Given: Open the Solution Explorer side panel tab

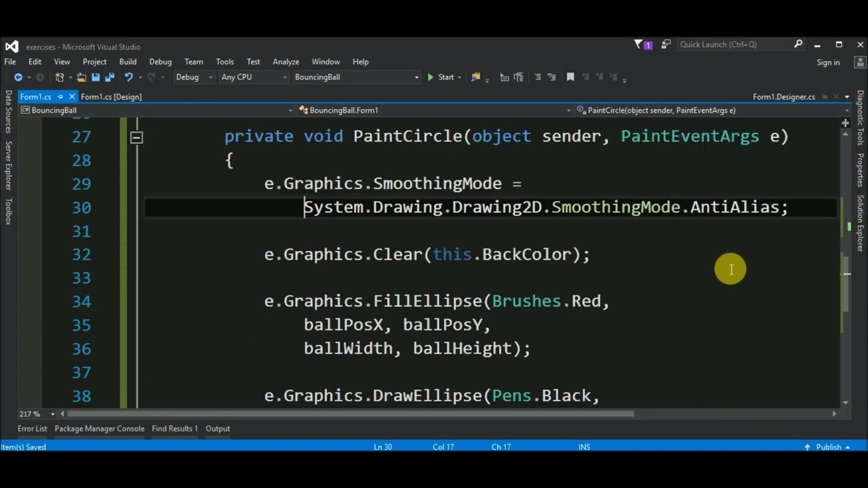Looking at the screenshot, I should tap(860, 223).
